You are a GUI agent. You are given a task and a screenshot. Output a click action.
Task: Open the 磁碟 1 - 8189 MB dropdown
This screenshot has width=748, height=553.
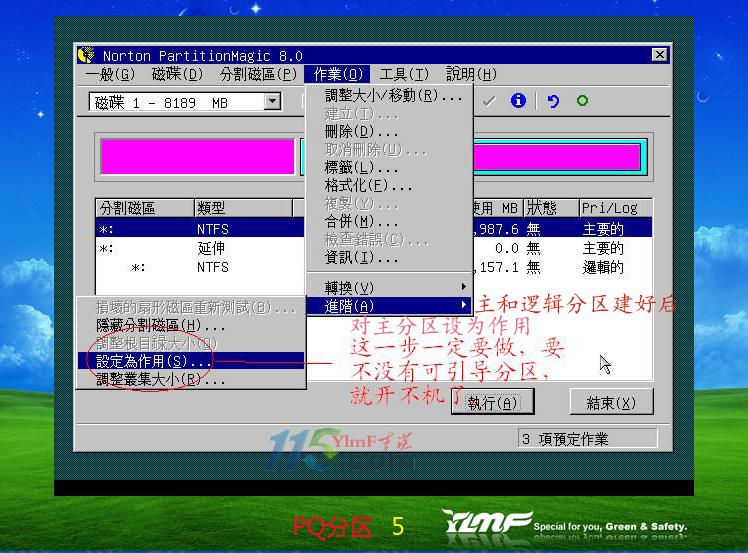pos(272,102)
